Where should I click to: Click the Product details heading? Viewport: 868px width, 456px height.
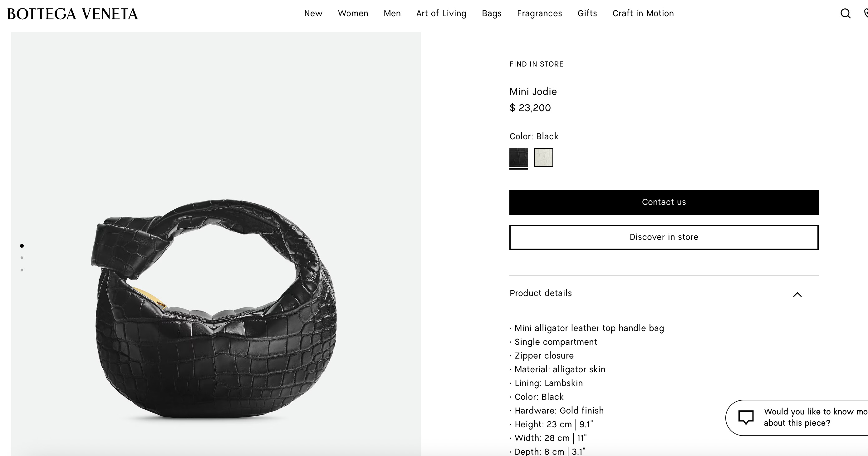click(541, 293)
